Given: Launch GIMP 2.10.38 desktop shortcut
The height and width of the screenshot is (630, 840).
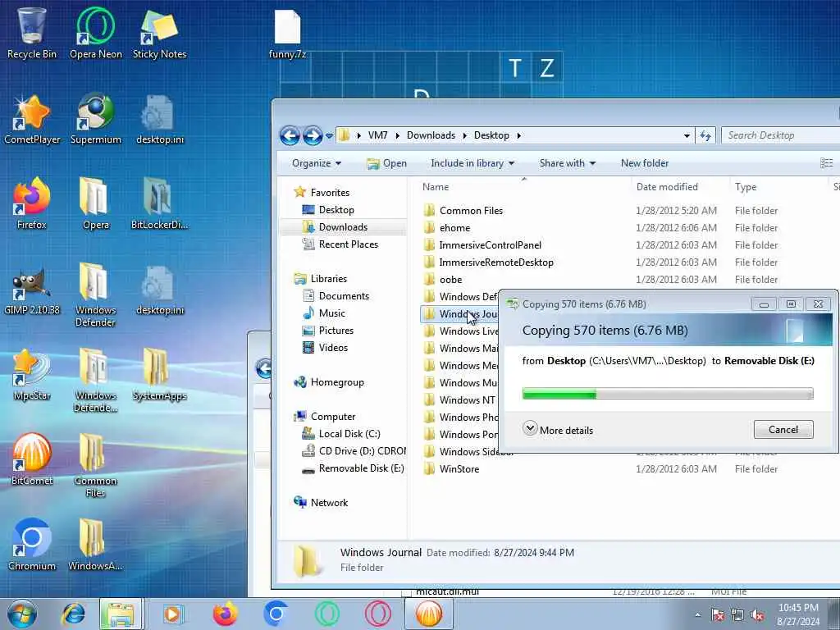Looking at the screenshot, I should 32,290.
